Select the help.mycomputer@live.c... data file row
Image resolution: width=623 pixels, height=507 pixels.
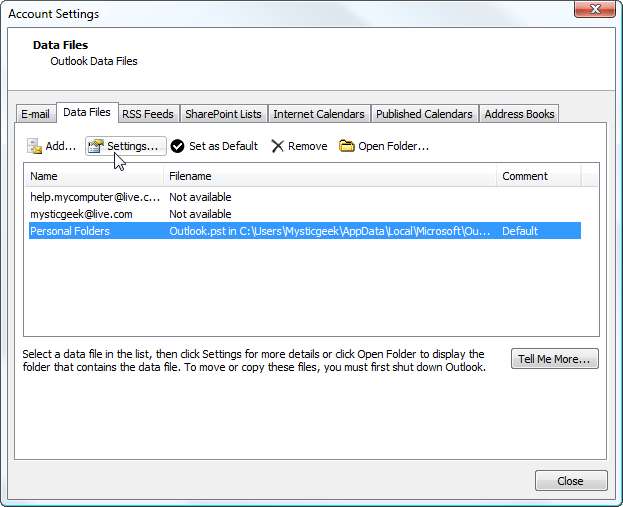tap(305, 197)
